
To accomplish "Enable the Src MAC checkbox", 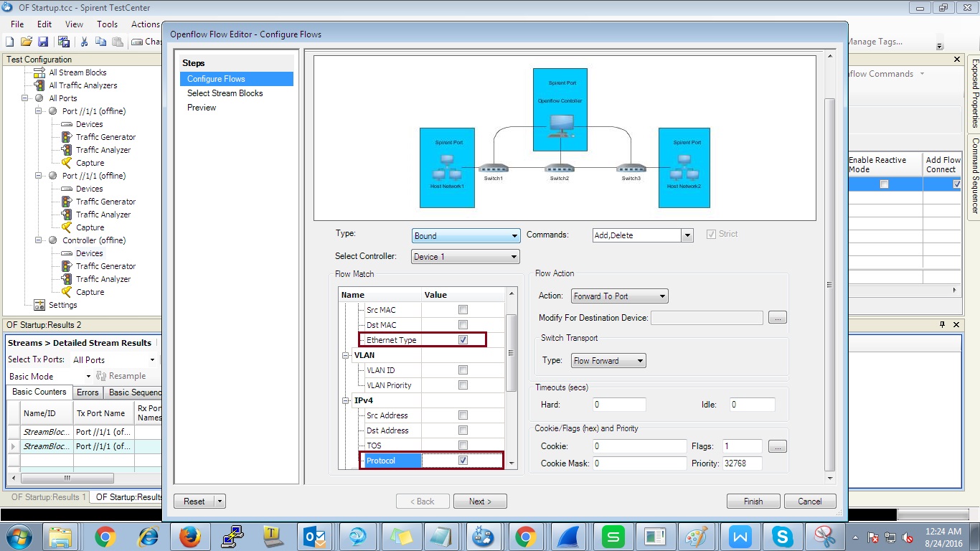I will pyautogui.click(x=463, y=310).
